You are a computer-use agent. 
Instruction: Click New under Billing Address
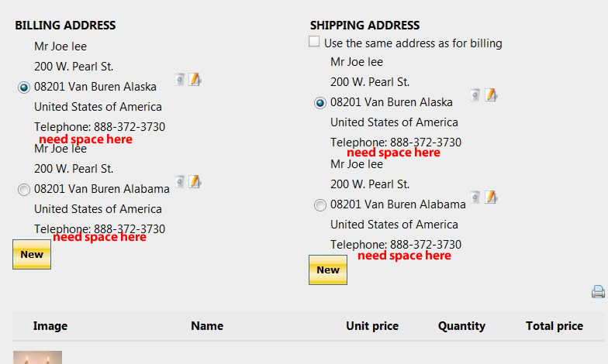(32, 254)
